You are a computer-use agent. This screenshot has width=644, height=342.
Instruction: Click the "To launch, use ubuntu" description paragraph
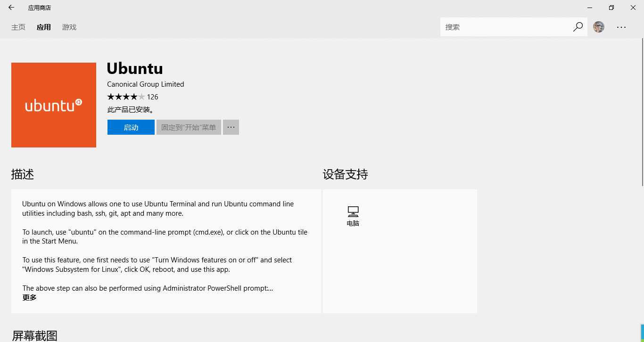(165, 236)
